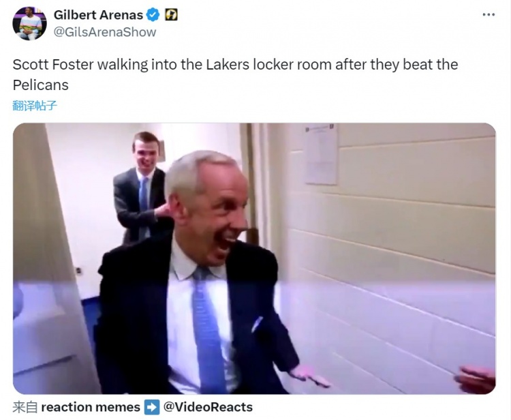Click the outstretched hand in video corner
The width and height of the screenshot is (511, 420).
click(475, 379)
